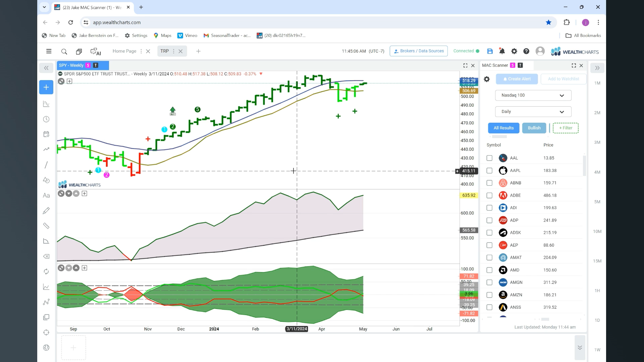Add a new workspace tab plus
The height and width of the screenshot is (362, 644).
198,51
